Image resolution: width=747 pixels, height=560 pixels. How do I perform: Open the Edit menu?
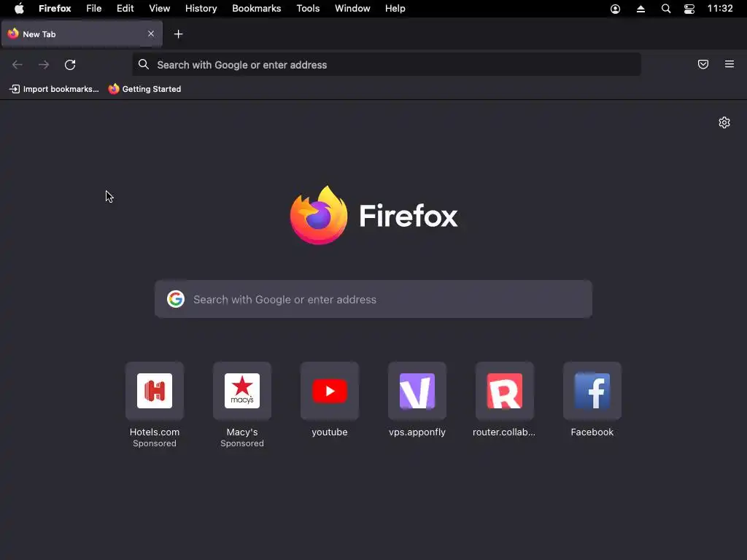[x=125, y=9]
